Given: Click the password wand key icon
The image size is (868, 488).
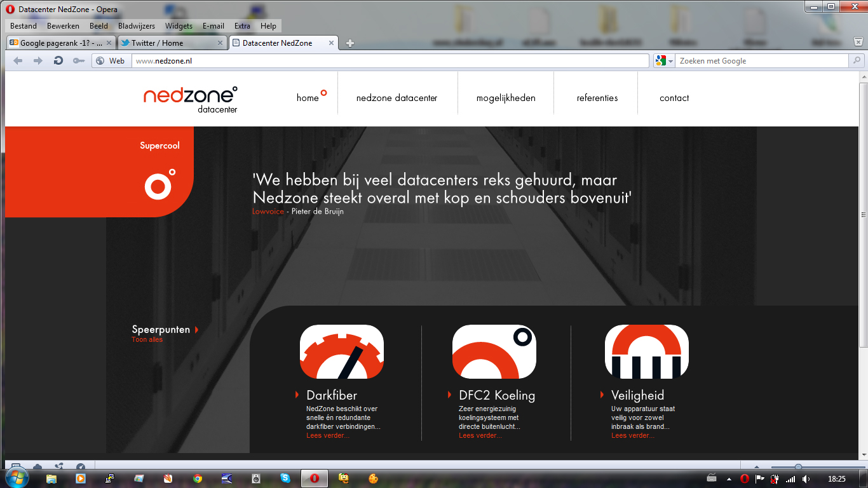Looking at the screenshot, I should coord(78,60).
